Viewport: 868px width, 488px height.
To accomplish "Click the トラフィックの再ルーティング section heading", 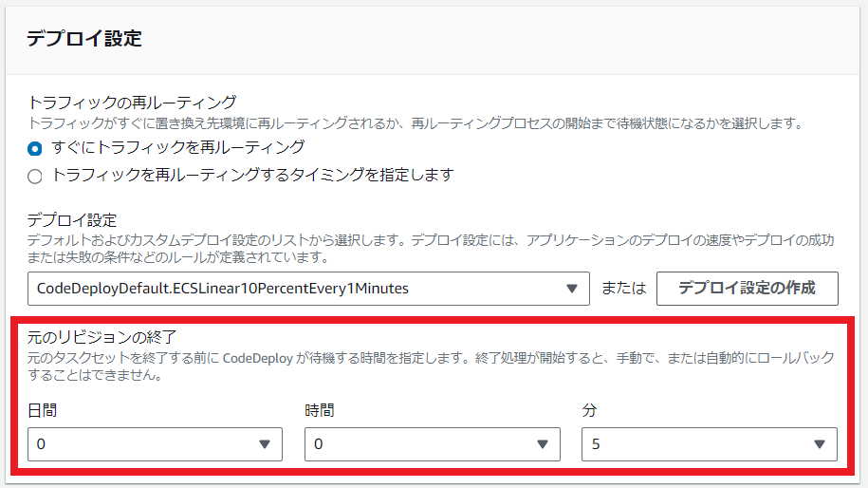I will click(x=132, y=103).
